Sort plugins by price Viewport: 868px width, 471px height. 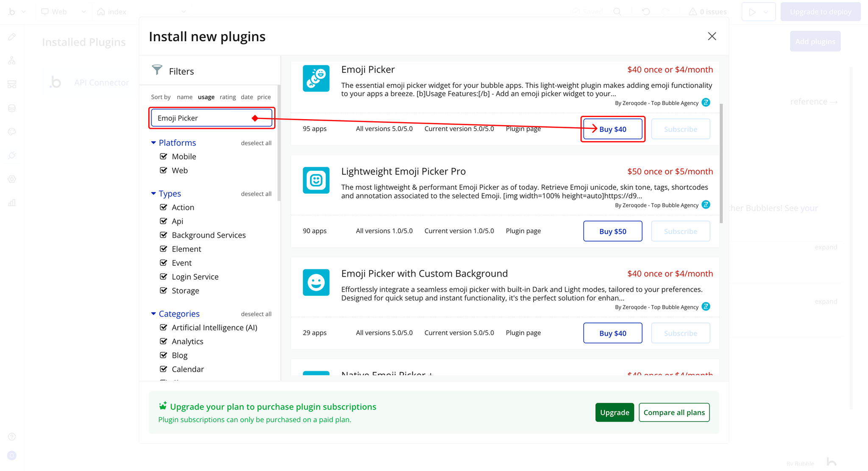264,97
